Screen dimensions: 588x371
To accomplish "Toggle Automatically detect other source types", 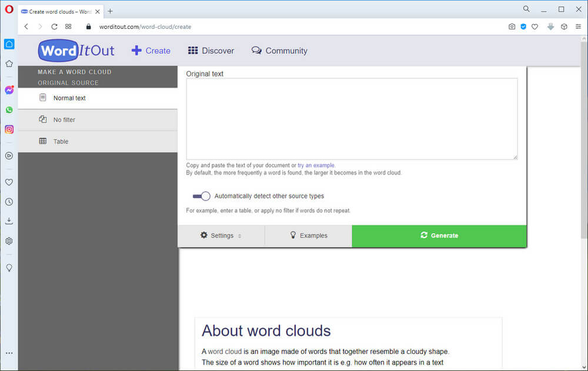I will (x=201, y=196).
